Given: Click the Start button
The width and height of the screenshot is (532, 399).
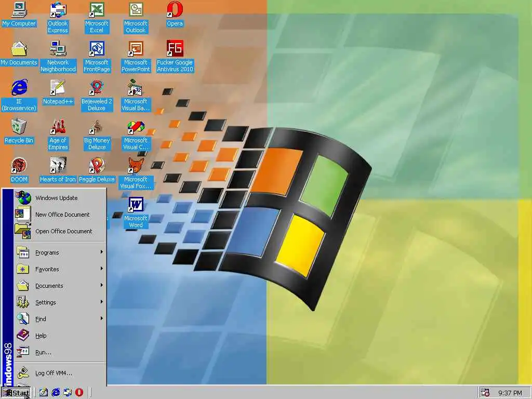Looking at the screenshot, I should [x=16, y=393].
